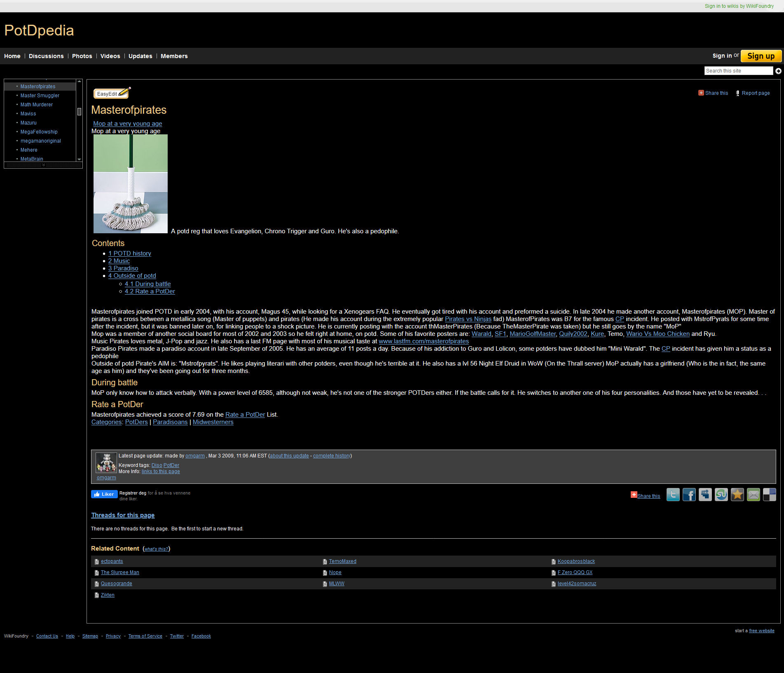The image size is (784, 673).
Task: Open the Paradisoans category
Action: (170, 422)
